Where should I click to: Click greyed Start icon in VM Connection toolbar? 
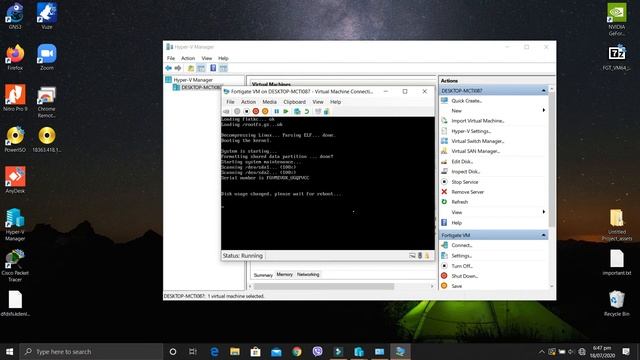pyautogui.click(x=237, y=111)
